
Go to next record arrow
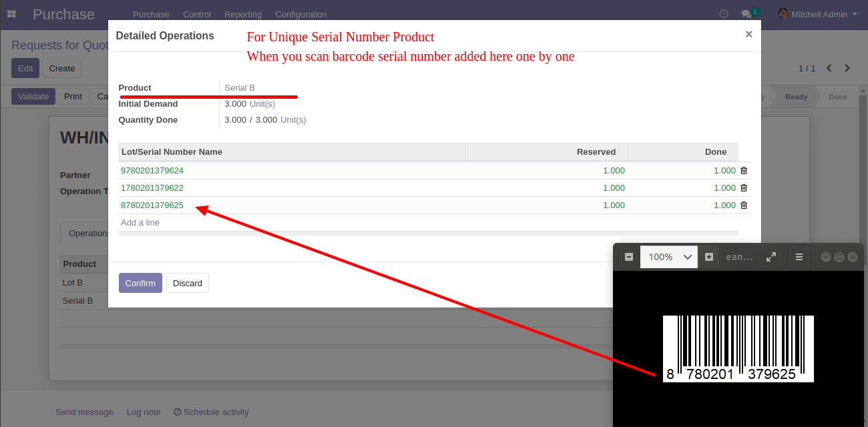point(847,68)
